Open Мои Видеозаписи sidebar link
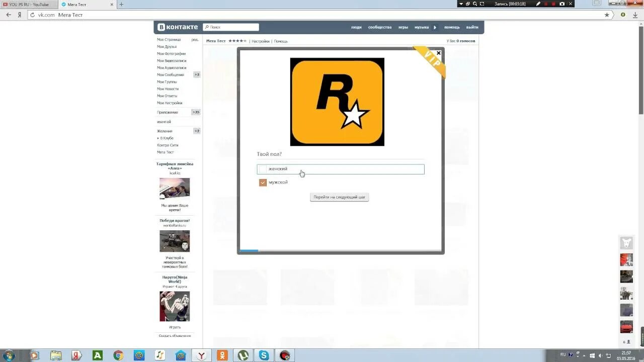Viewport: 644px width, 362px height. click(172, 61)
